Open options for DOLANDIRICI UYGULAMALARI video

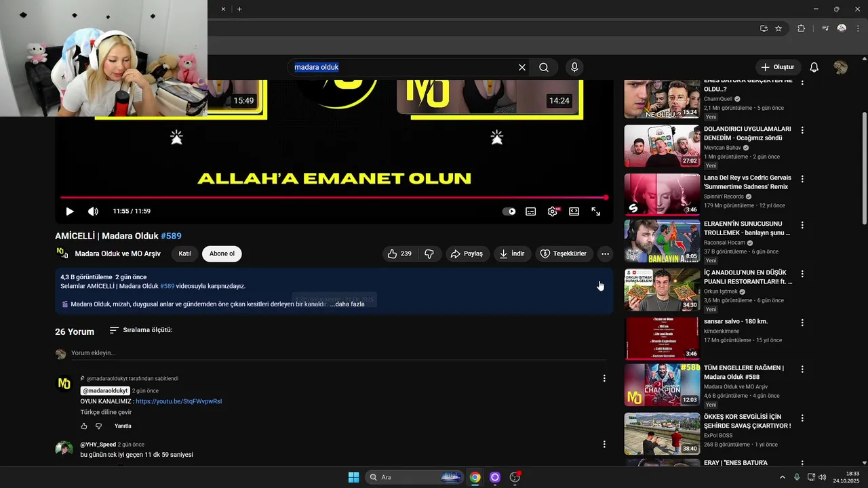[x=802, y=130]
